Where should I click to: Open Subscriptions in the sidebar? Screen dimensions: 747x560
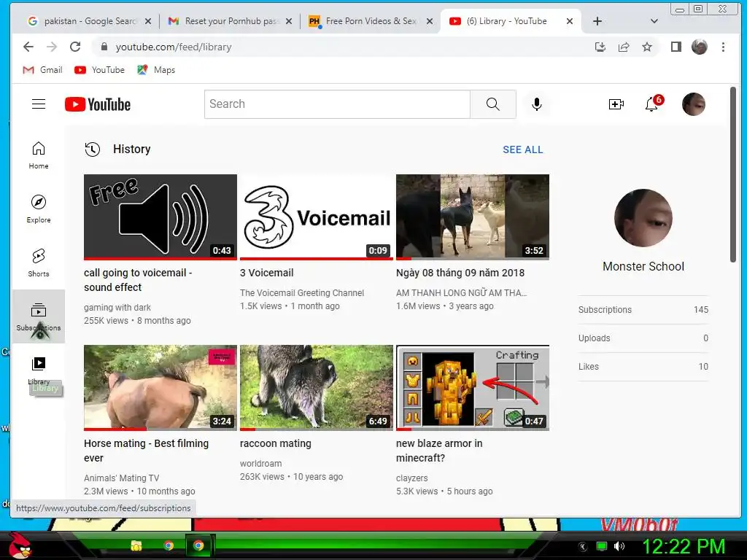(39, 316)
